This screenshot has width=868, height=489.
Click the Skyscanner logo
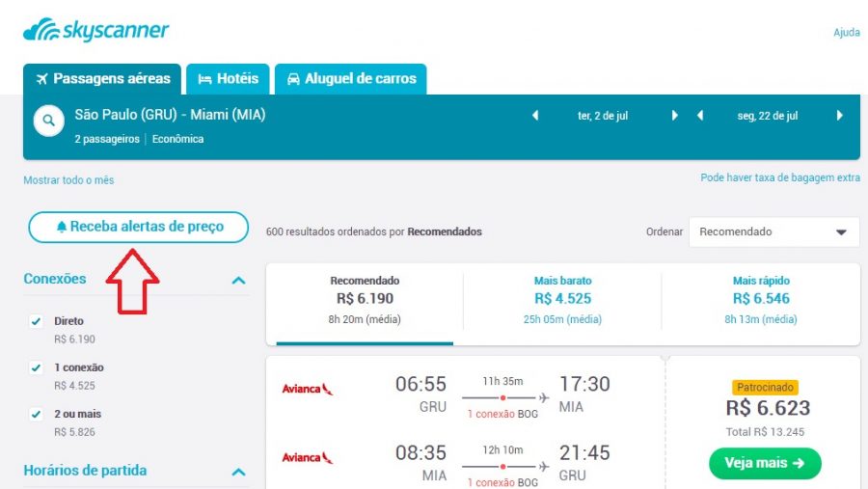coord(95,31)
